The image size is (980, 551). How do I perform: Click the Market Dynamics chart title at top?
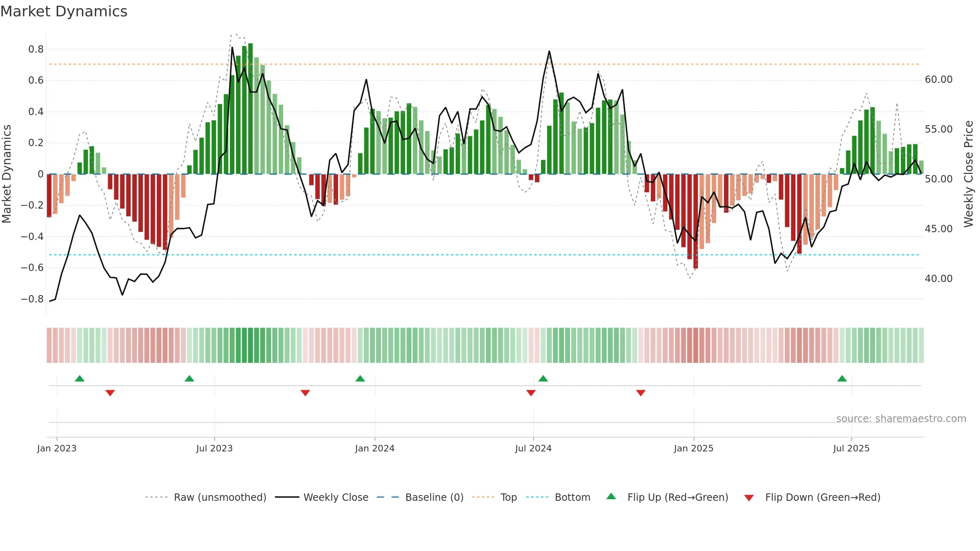[x=64, y=11]
